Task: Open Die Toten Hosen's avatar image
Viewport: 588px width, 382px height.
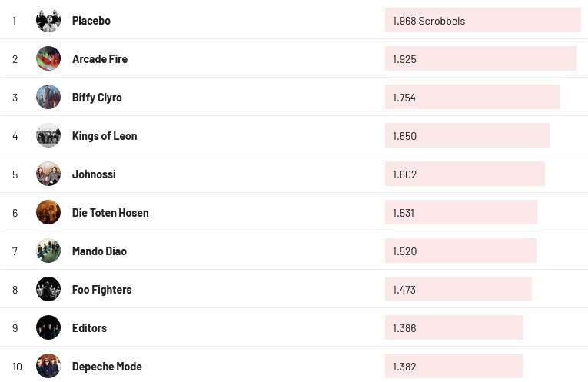Action: (x=48, y=213)
